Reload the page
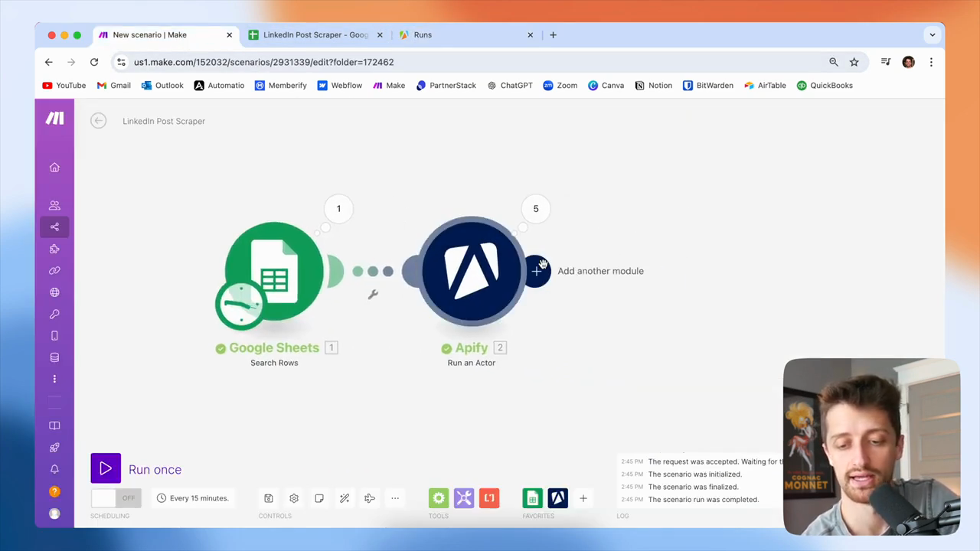 [x=94, y=62]
